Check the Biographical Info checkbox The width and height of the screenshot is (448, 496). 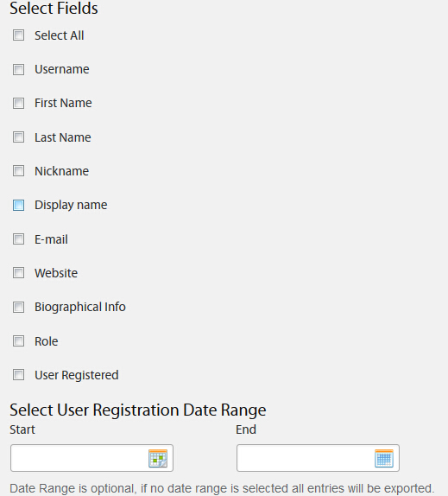tap(18, 307)
